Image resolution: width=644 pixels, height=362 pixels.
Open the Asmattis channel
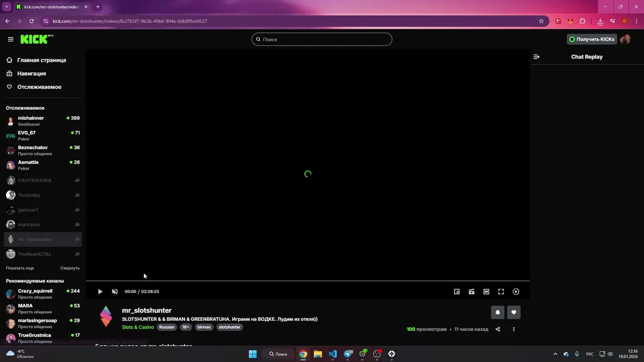tap(43, 165)
